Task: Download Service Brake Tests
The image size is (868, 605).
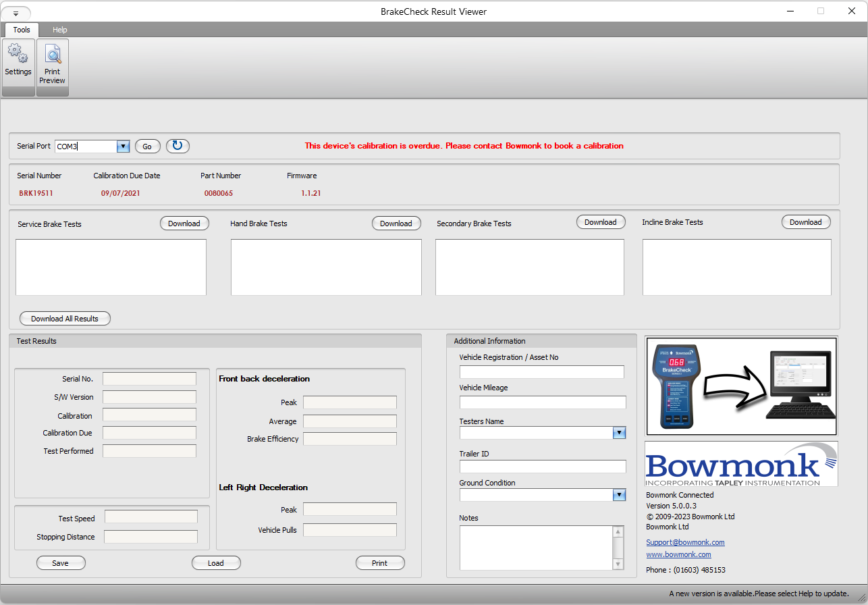Action: click(x=184, y=223)
